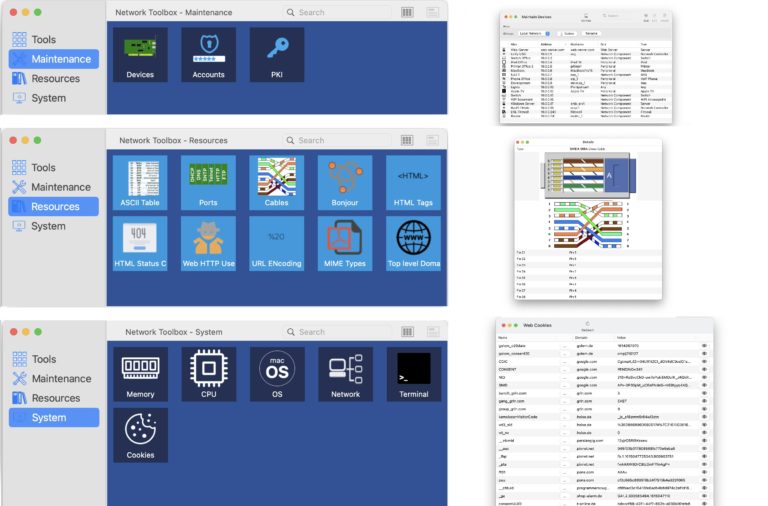Open the CPU system tool
This screenshot has height=506, width=768.
point(208,374)
